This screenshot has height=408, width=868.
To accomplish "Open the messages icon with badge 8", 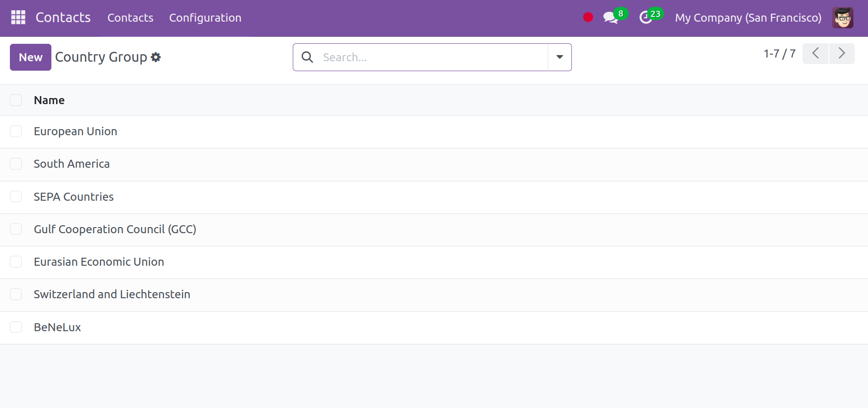I will pyautogui.click(x=615, y=16).
